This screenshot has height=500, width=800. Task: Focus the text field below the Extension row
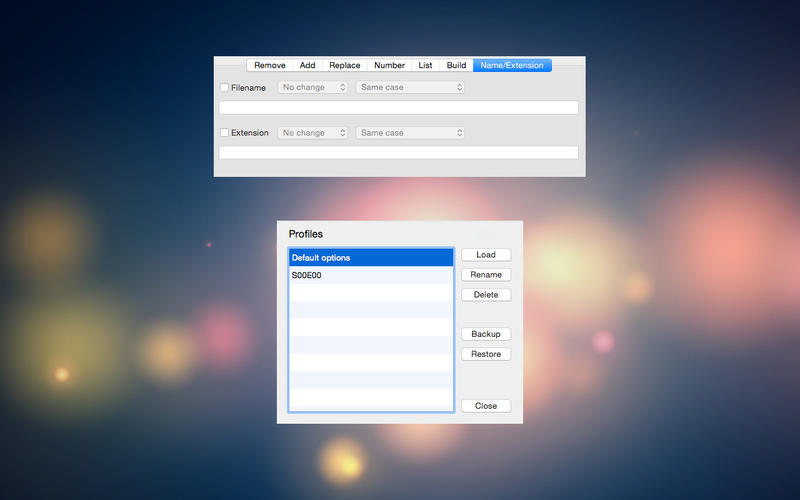tap(398, 153)
